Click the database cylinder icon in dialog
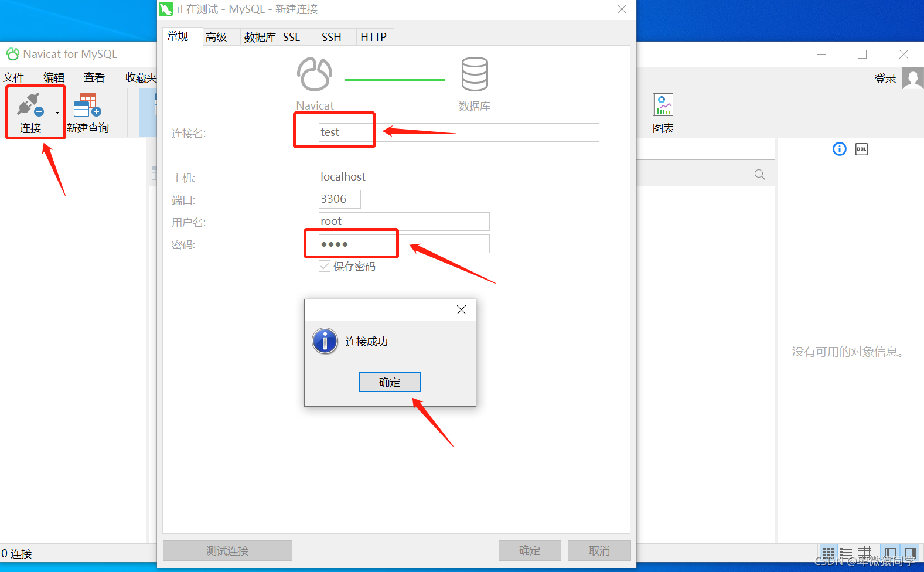924x572 pixels. tap(475, 74)
